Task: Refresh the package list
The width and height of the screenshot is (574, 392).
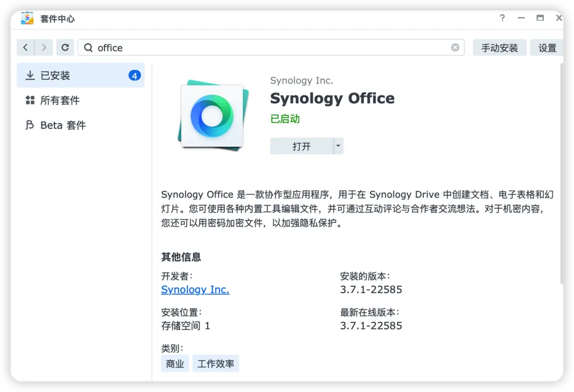Action: coord(65,48)
